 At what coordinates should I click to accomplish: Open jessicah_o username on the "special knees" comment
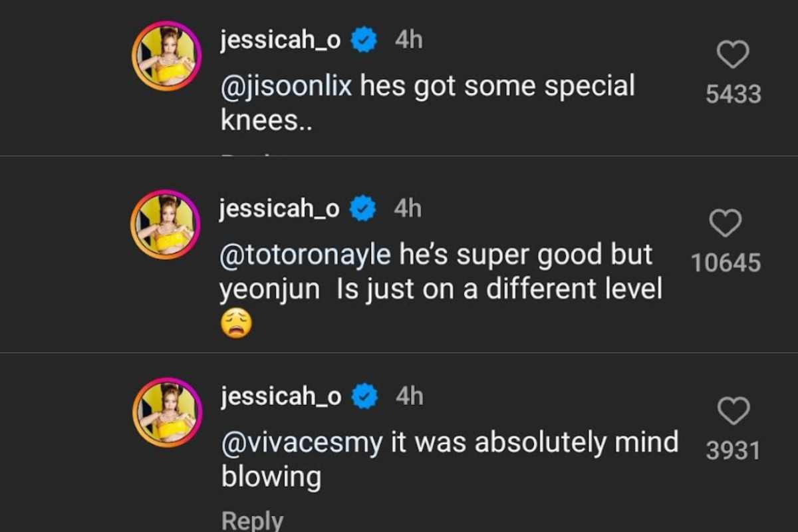[280, 41]
